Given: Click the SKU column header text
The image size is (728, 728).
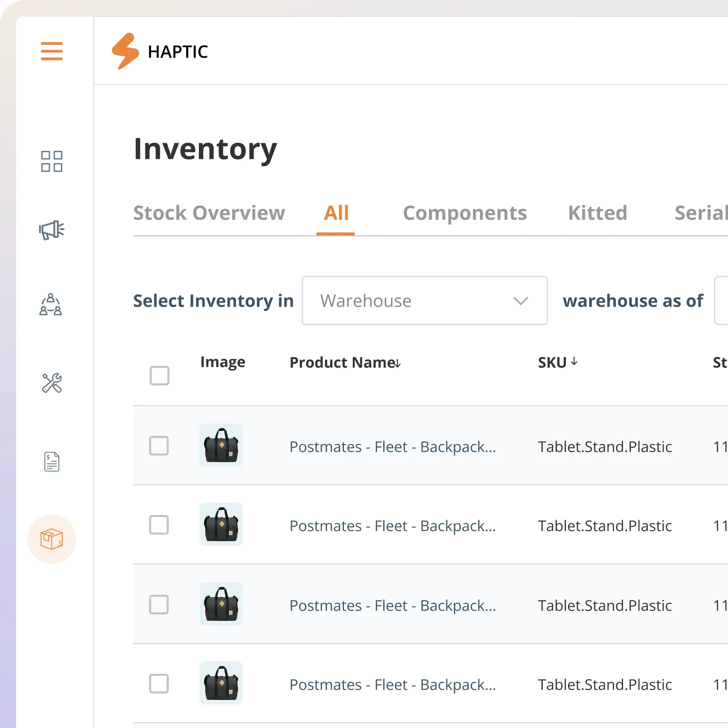Looking at the screenshot, I should [x=552, y=362].
